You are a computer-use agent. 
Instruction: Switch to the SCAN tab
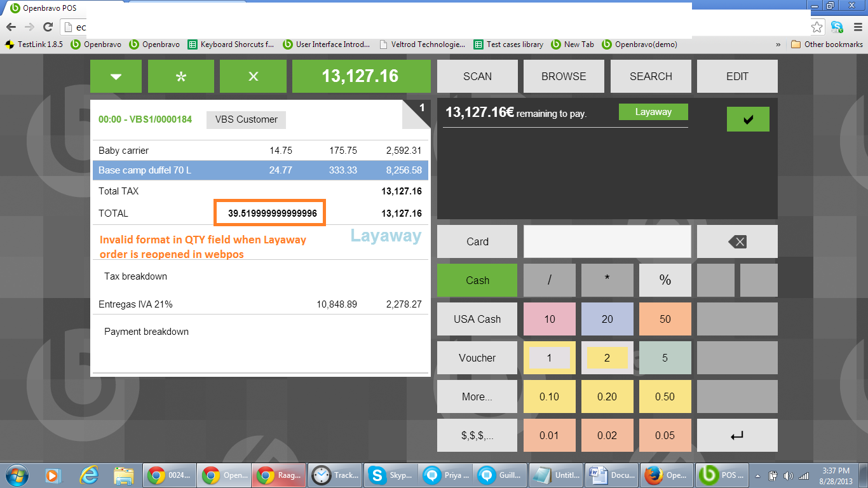[x=477, y=76]
